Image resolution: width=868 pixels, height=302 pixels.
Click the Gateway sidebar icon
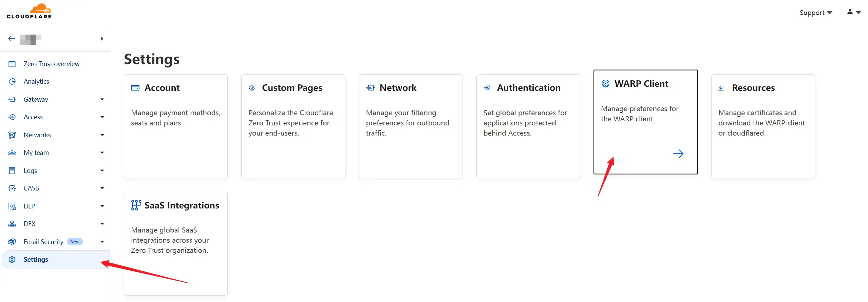(12, 100)
